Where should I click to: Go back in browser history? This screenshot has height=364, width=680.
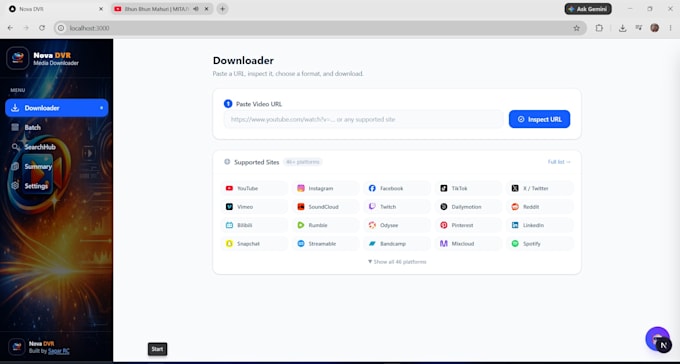10,28
